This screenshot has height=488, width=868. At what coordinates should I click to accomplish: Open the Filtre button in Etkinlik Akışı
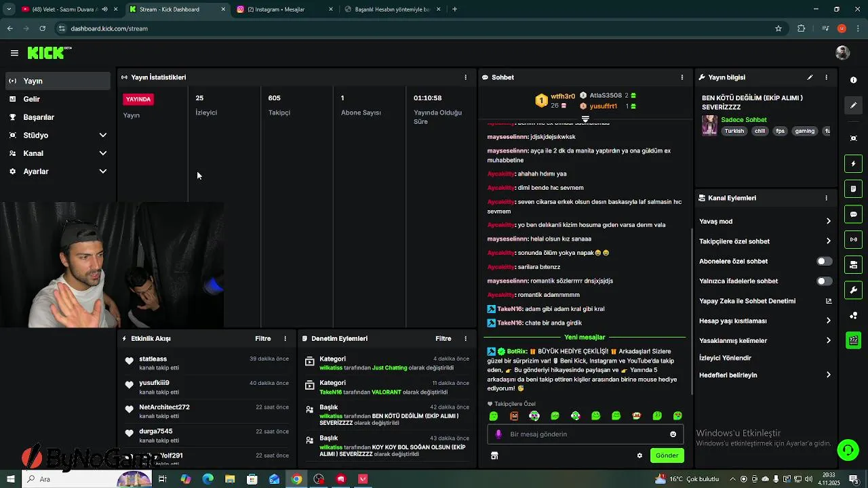click(263, 338)
